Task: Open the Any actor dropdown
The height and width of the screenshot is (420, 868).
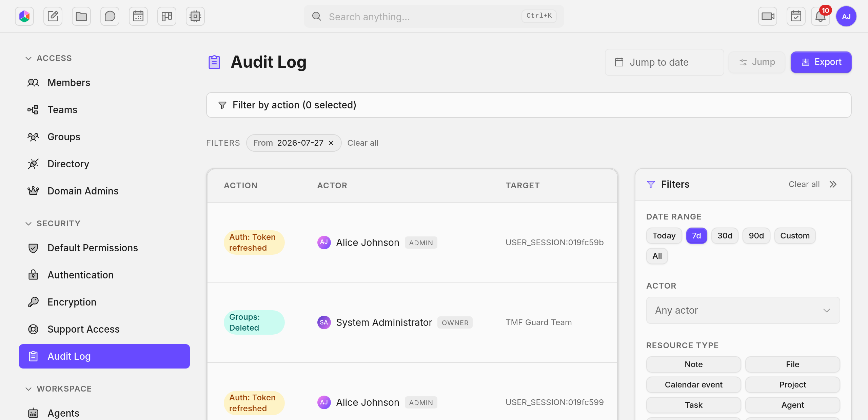Action: [x=743, y=310]
